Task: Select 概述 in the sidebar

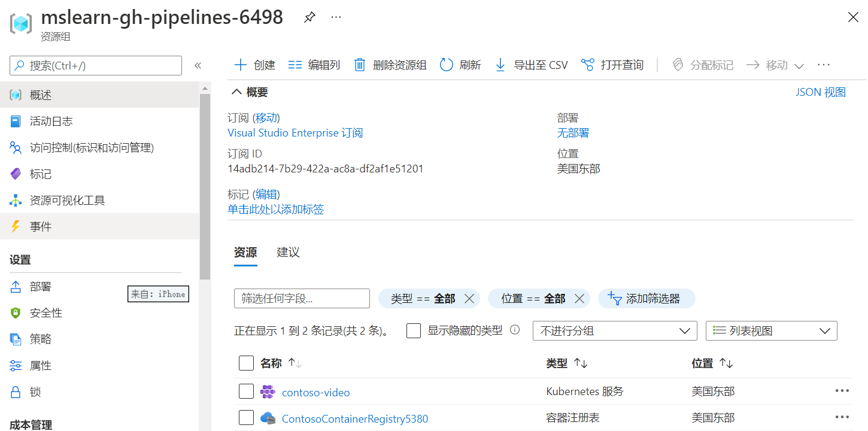Action: [x=99, y=95]
